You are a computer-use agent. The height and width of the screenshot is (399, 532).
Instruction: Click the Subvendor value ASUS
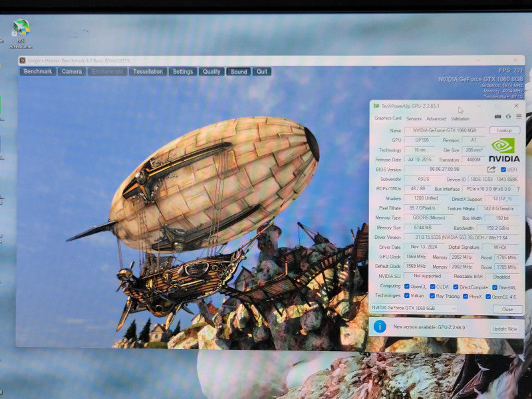click(x=423, y=179)
